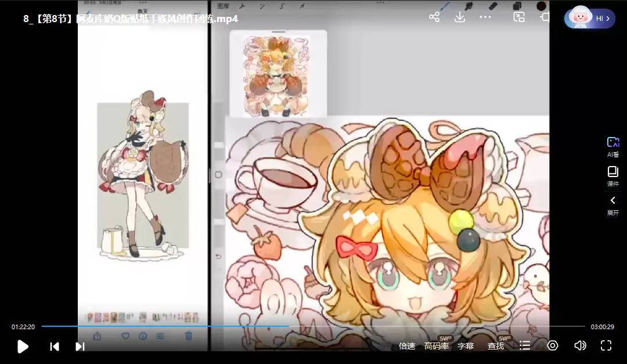Tap the trash delete icon in photo viewer
This screenshot has width=627, height=364.
[189, 336]
